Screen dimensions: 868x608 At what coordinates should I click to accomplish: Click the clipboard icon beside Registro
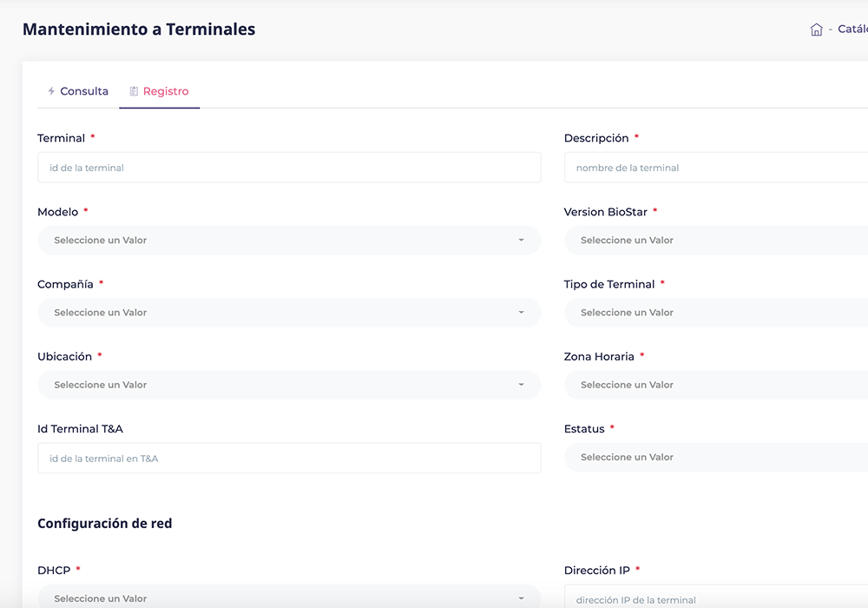click(134, 91)
